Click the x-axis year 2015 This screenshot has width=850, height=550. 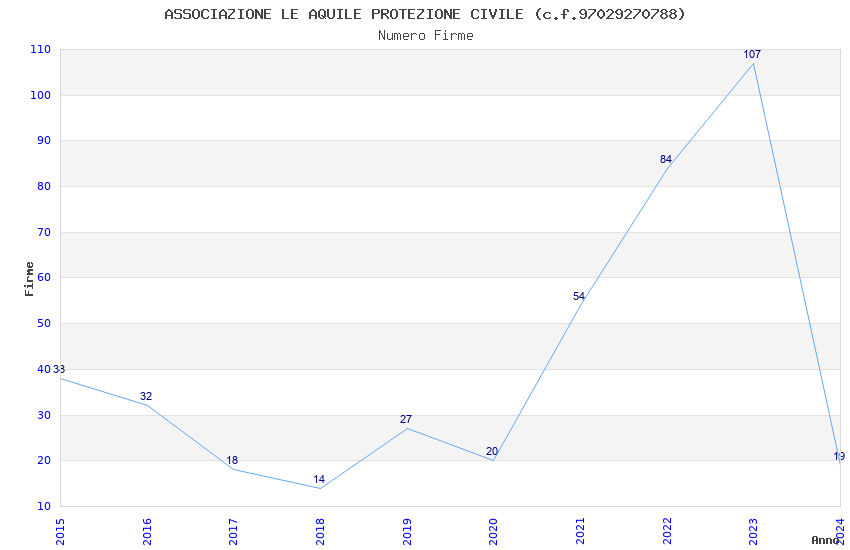(60, 532)
